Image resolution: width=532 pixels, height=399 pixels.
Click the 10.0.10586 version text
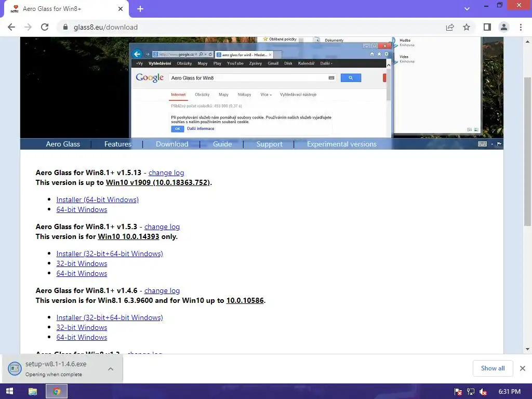[x=245, y=300]
